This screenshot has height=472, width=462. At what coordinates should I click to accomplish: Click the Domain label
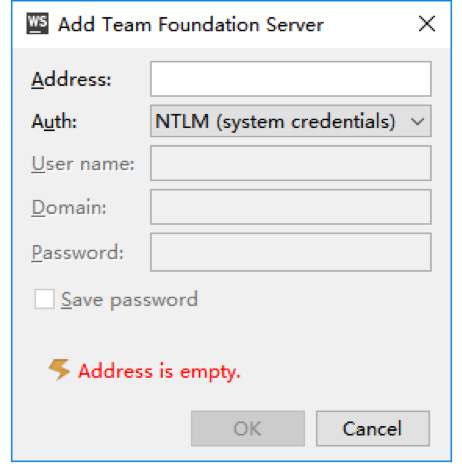(x=69, y=208)
